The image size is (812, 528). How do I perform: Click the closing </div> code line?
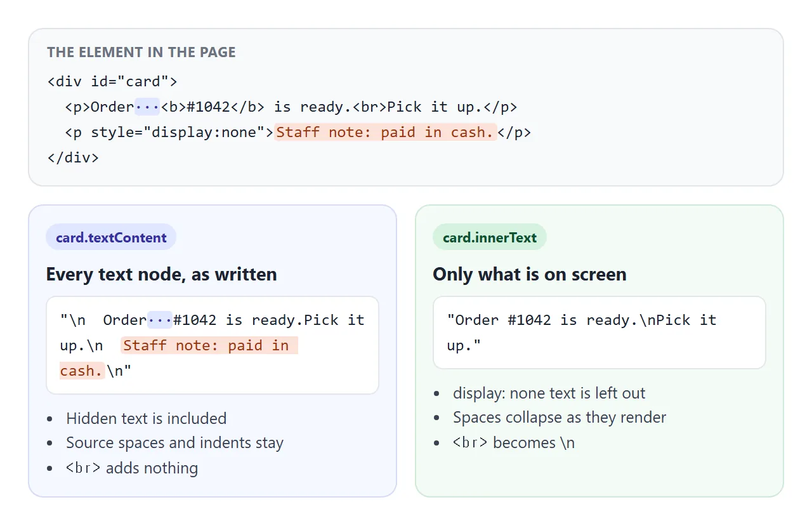[73, 157]
